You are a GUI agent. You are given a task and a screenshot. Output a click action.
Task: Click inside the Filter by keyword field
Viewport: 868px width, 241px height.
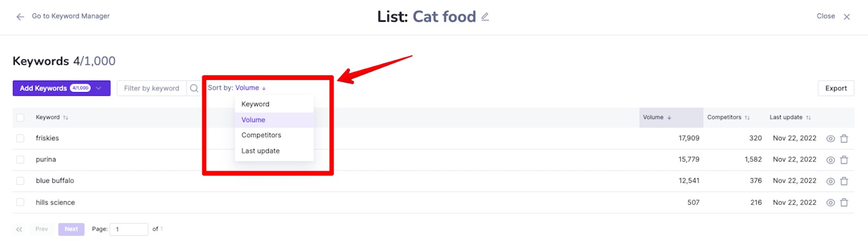pos(152,88)
